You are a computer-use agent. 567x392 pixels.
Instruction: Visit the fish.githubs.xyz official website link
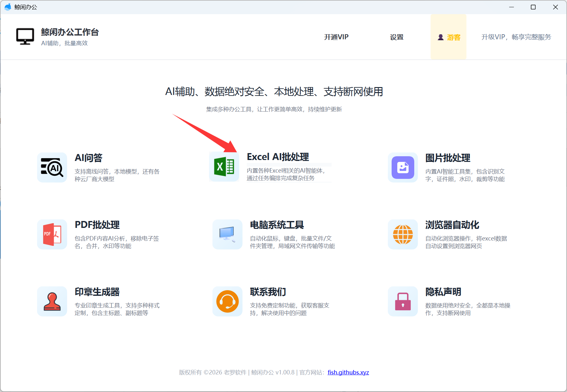click(x=348, y=373)
